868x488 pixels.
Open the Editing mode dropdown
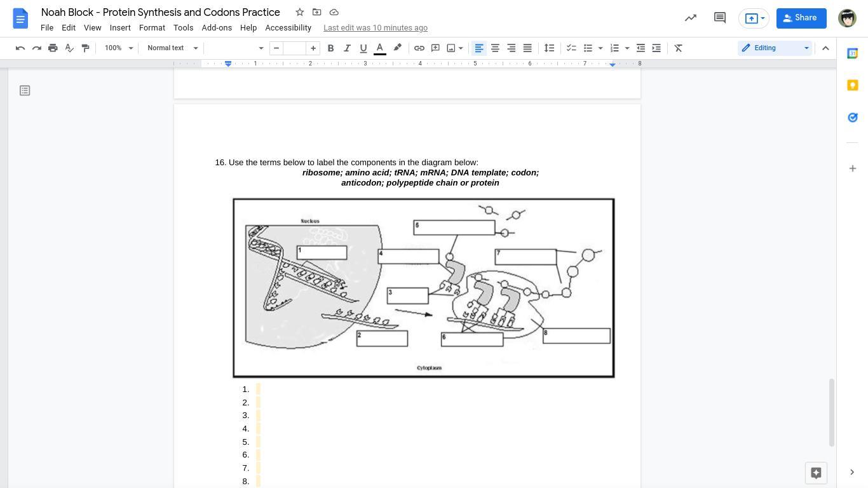pos(775,48)
